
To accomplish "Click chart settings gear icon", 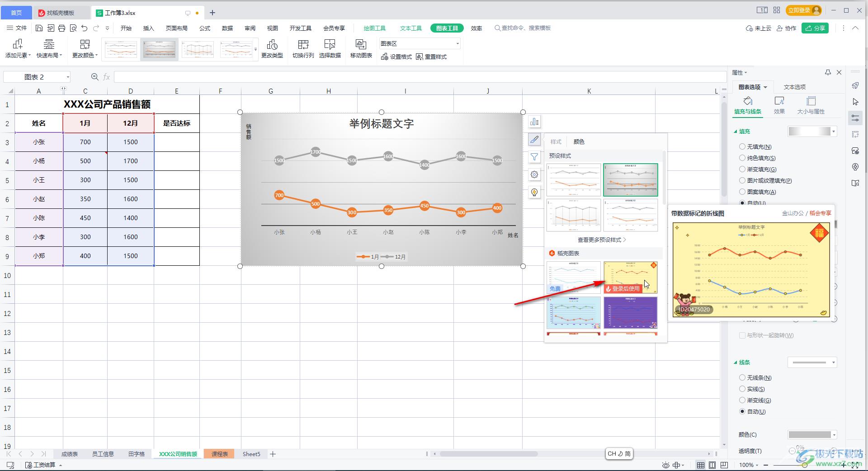I will pyautogui.click(x=534, y=174).
